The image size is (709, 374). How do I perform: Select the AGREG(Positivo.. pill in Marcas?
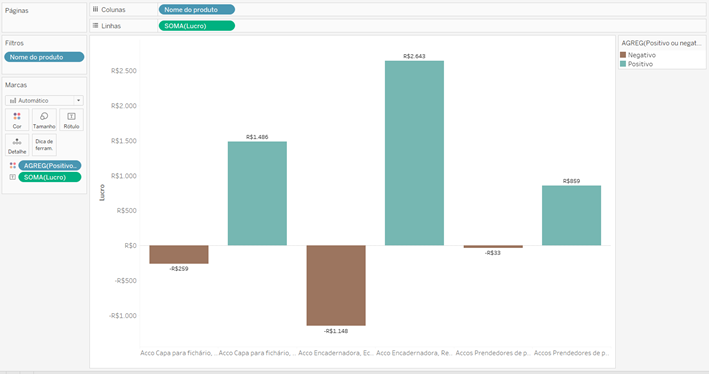(x=50, y=166)
